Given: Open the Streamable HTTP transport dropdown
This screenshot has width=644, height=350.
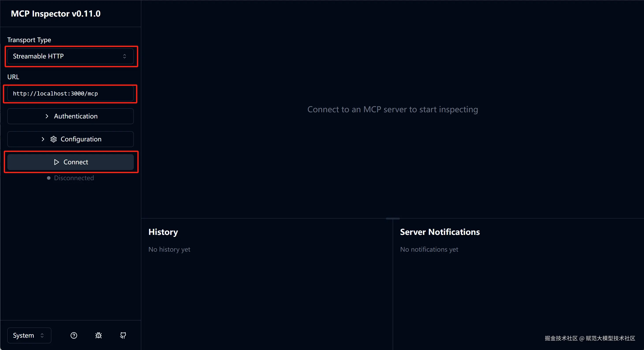Looking at the screenshot, I should click(x=70, y=56).
